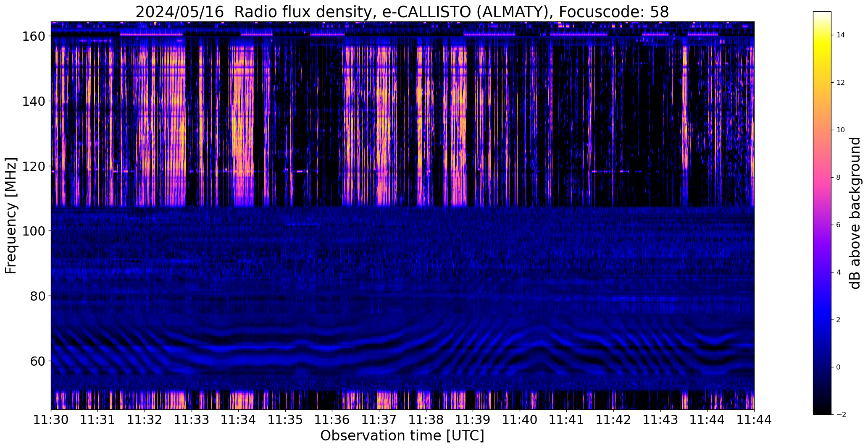Viewport: 868px width, 448px height.
Task: Click the 'Frequency [MHz]' axis label
Action: tap(11, 216)
